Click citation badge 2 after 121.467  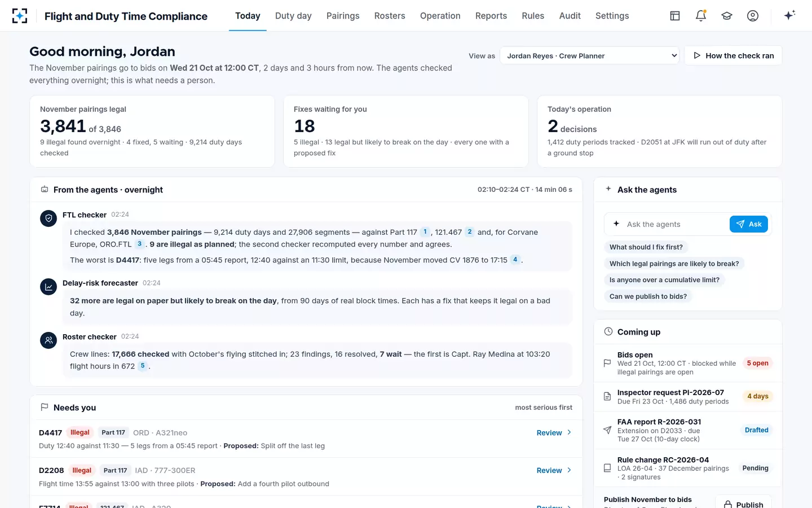tap(470, 231)
